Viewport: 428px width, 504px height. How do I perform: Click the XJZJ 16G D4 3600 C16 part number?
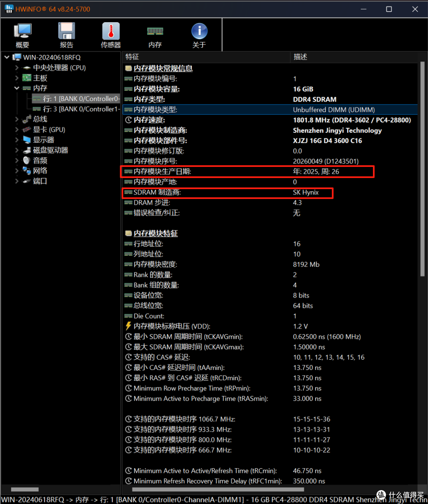coord(327,140)
